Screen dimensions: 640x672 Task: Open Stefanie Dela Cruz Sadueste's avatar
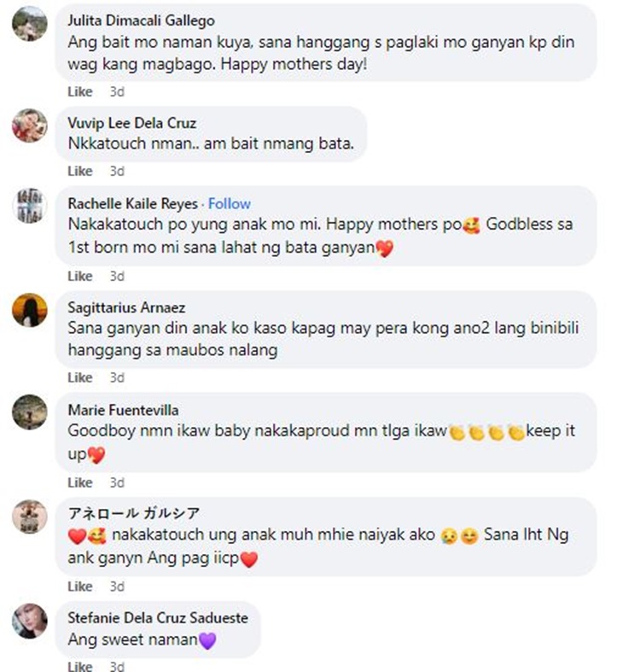30,621
